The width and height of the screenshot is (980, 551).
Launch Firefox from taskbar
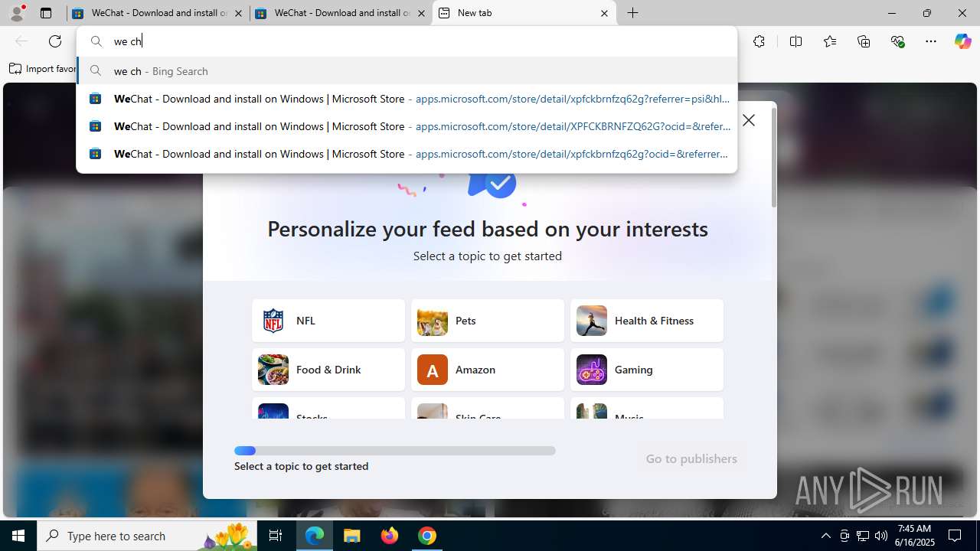[390, 536]
